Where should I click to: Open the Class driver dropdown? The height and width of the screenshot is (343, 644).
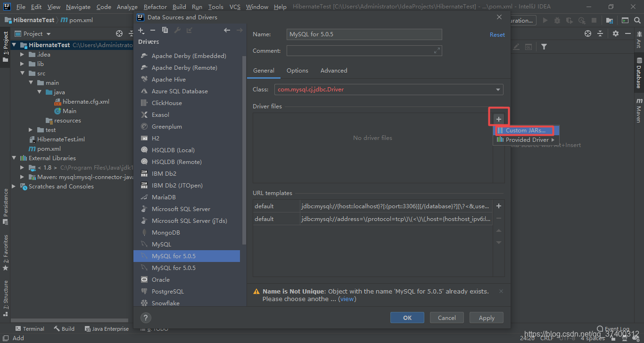point(498,90)
